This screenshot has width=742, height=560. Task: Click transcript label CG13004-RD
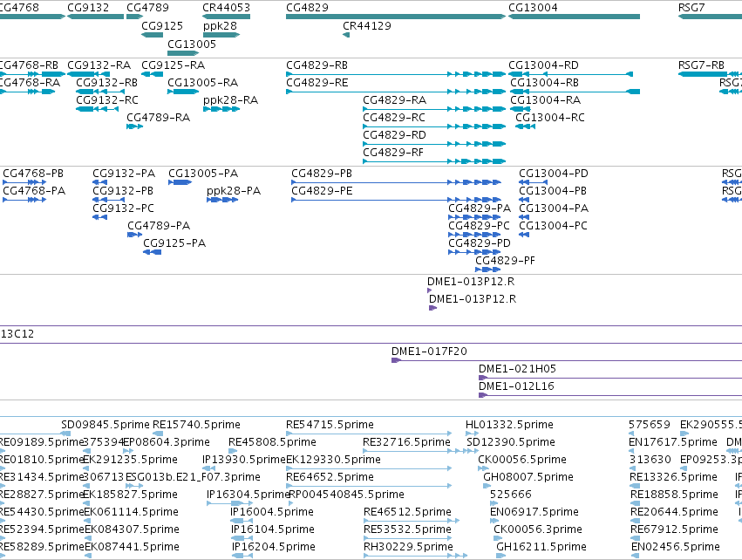543,65
